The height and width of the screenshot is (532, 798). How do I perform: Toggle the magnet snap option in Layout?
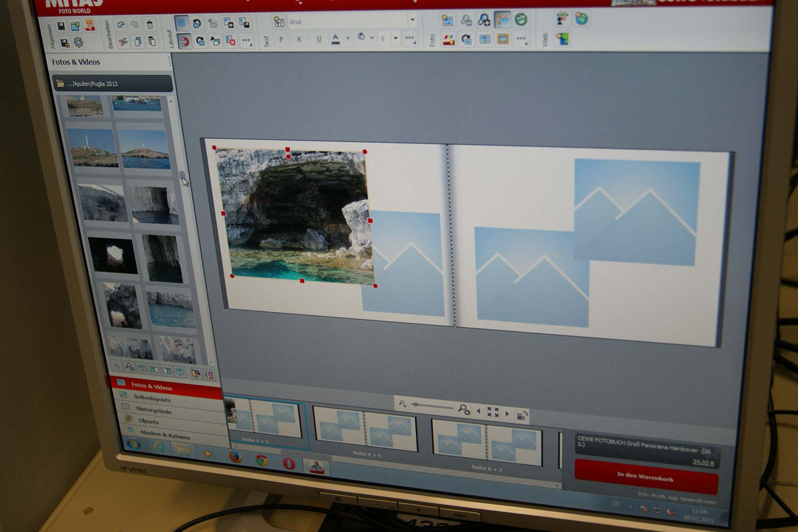[x=184, y=41]
